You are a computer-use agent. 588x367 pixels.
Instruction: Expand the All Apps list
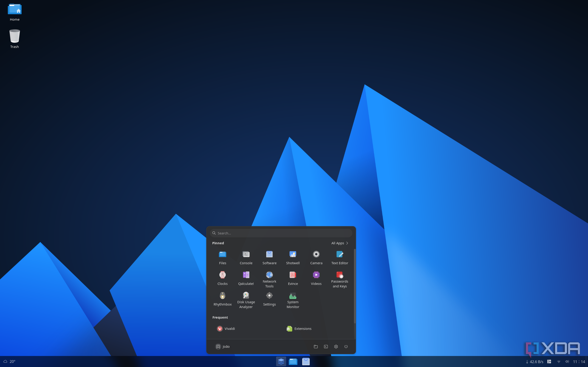[340, 243]
